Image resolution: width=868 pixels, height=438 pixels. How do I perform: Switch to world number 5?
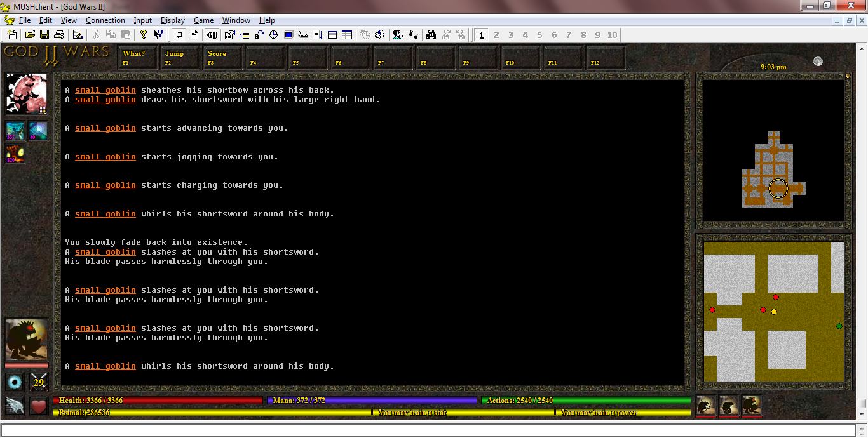click(x=539, y=35)
